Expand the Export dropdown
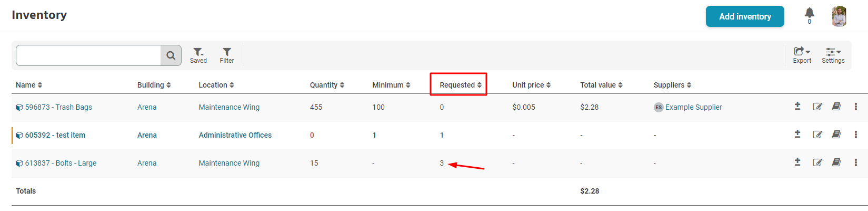Viewport: 868px width, 211px height. (802, 55)
